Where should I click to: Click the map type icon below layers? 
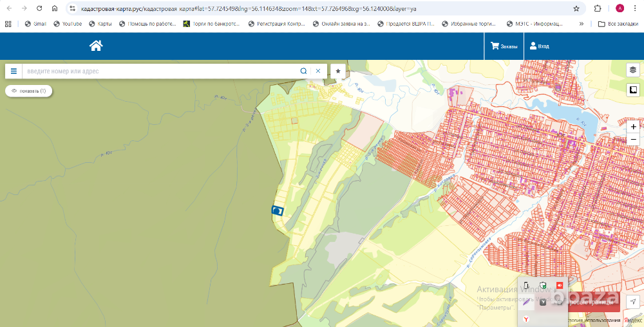[x=633, y=89]
